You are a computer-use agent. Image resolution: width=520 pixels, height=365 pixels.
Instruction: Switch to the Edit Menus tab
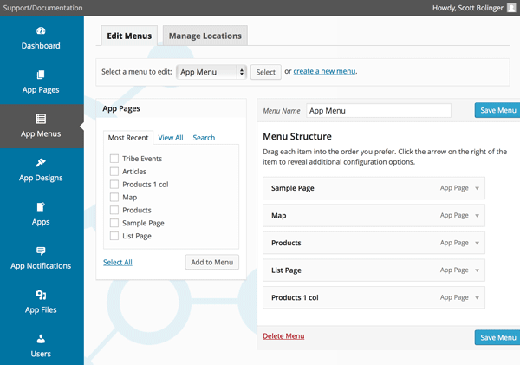tap(129, 36)
